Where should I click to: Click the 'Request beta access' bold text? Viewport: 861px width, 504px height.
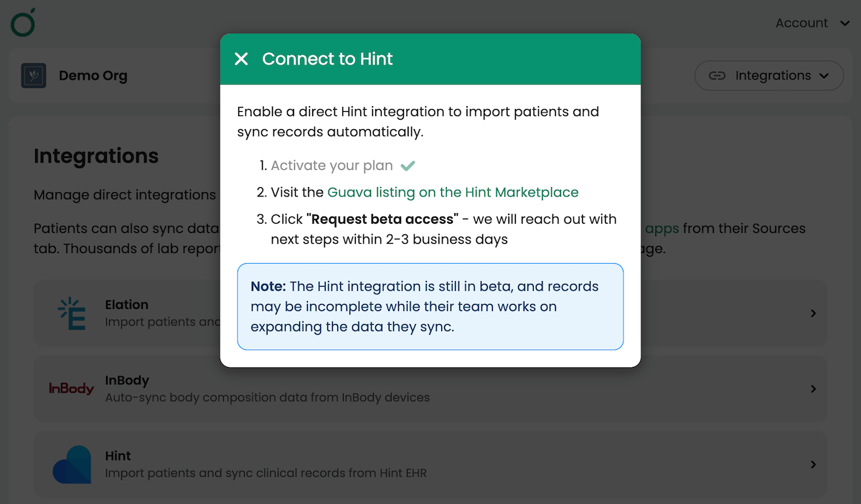click(382, 219)
